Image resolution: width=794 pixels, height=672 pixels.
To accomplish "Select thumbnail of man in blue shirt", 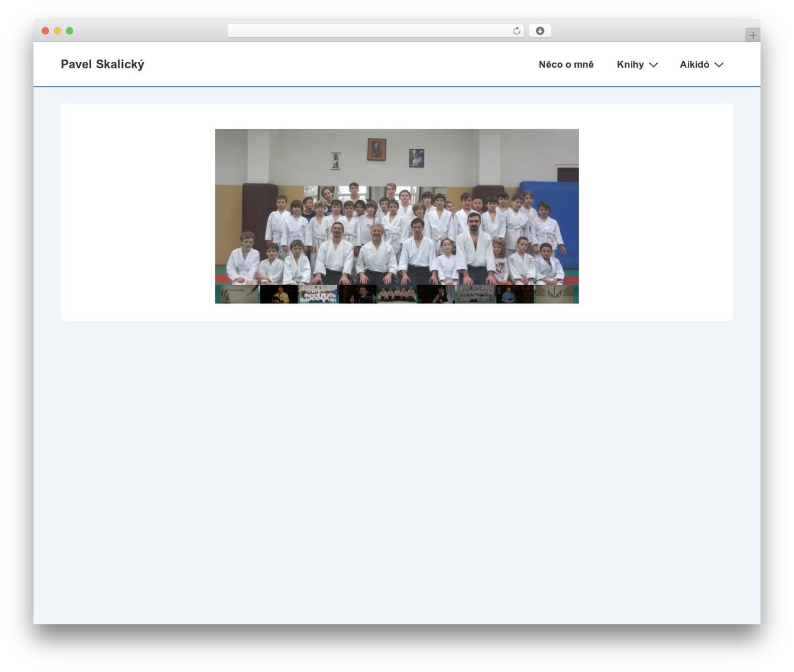I will click(x=515, y=294).
